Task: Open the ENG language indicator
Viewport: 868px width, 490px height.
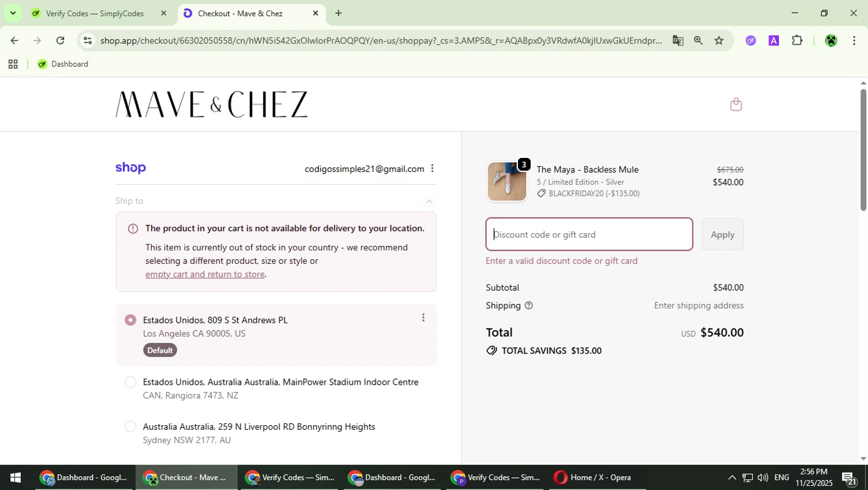Action: (x=781, y=477)
